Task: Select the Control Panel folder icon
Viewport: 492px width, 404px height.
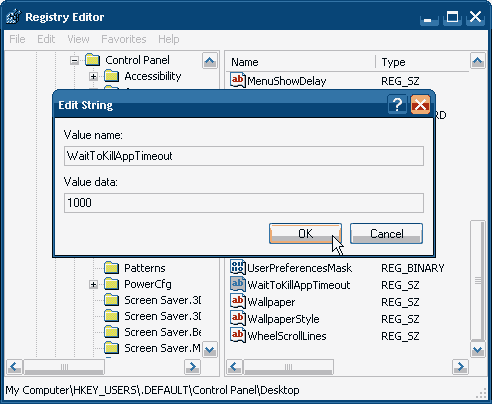Action: [x=93, y=60]
